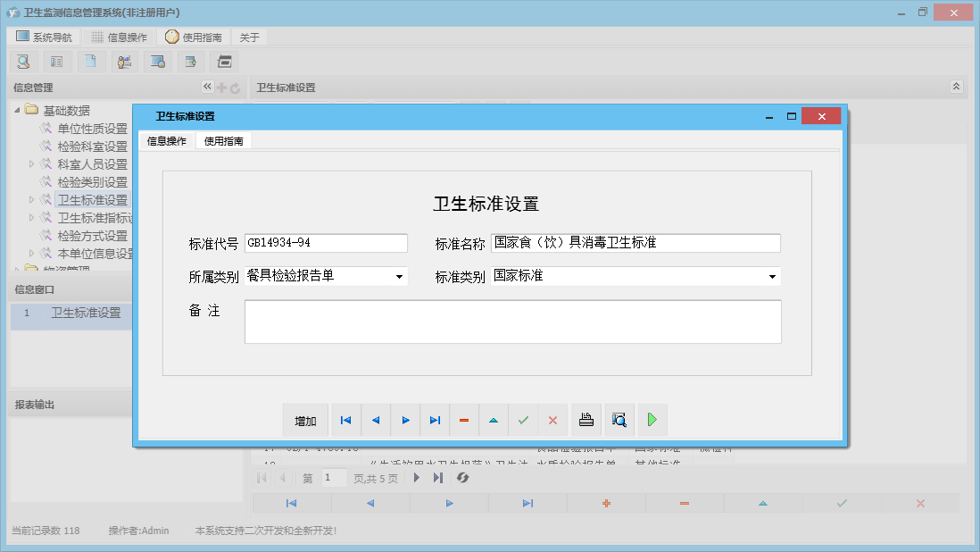
Task: Click the green play arrow icon
Action: pos(652,420)
